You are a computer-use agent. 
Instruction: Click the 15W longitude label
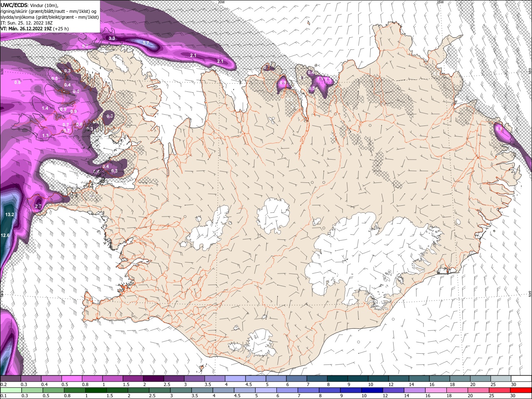coord(440,2)
